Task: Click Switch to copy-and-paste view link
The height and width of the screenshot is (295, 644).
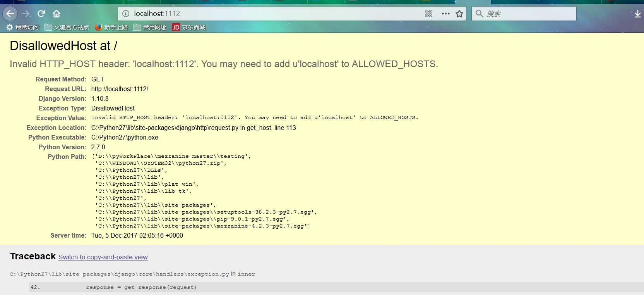Action: tap(103, 257)
